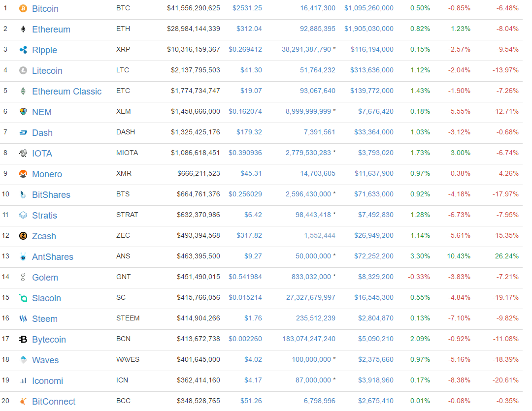Click the Bytecoin B logo icon
Image resolution: width=532 pixels, height=411 pixels.
(23, 340)
